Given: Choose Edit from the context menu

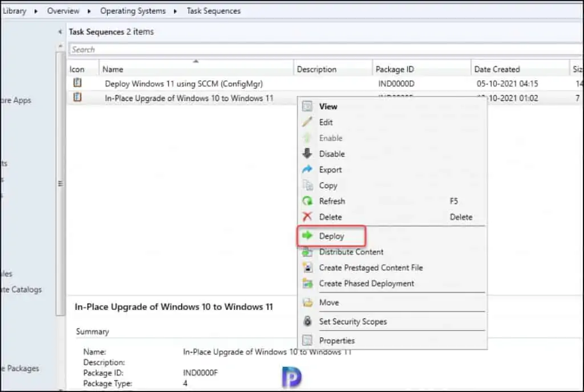Looking at the screenshot, I should pos(392,122).
